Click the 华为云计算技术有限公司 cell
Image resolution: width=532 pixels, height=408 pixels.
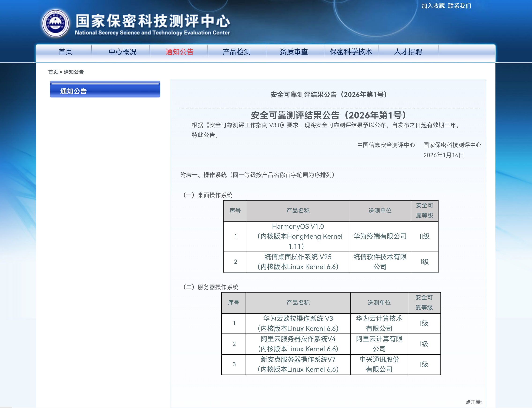coord(379,323)
